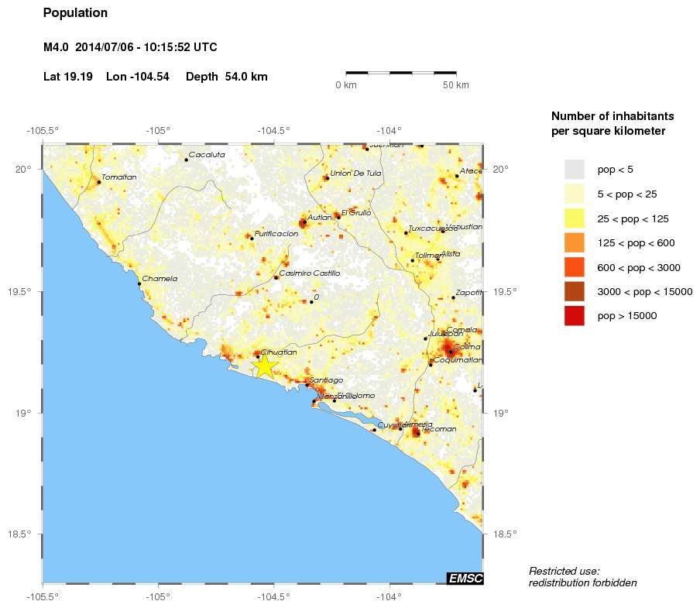The height and width of the screenshot is (608, 700).
Task: Click the Chamela city label
Action: point(160,279)
